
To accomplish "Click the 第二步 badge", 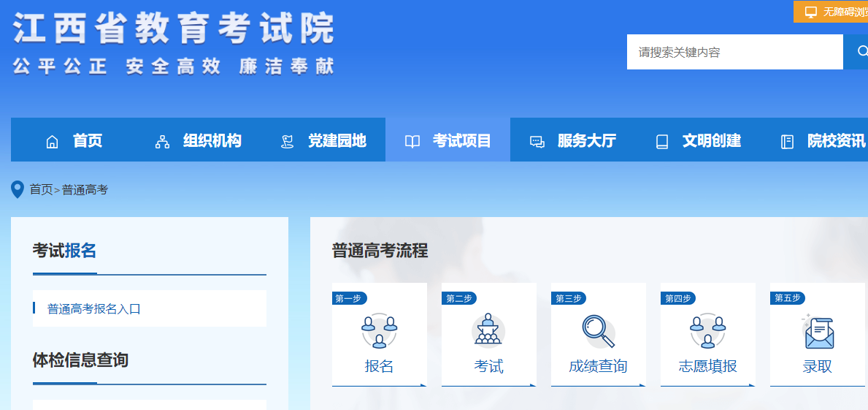I will [458, 299].
